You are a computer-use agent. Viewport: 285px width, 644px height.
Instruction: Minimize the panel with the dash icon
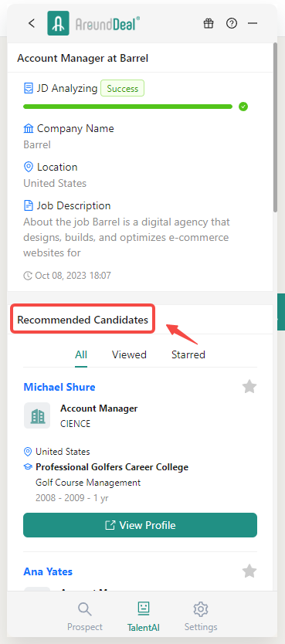click(252, 24)
